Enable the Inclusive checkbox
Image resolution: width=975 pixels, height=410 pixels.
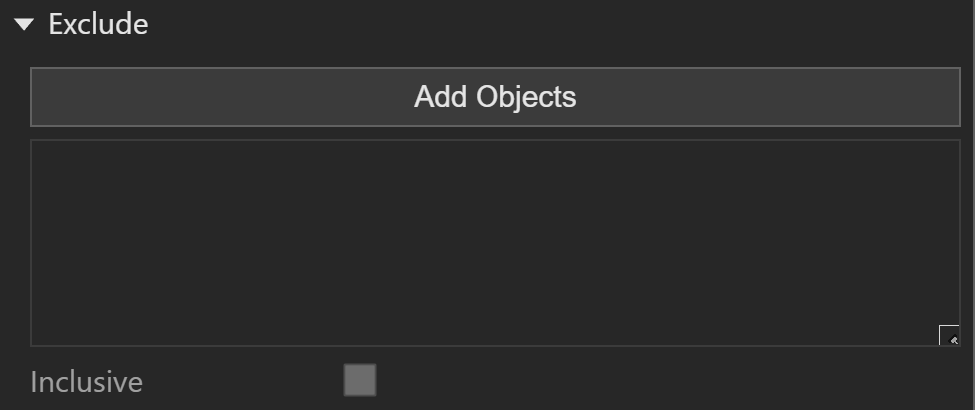(x=360, y=380)
